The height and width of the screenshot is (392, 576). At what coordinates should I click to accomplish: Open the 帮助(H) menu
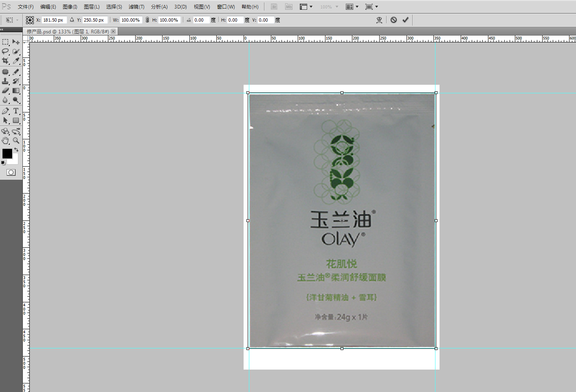coord(250,7)
